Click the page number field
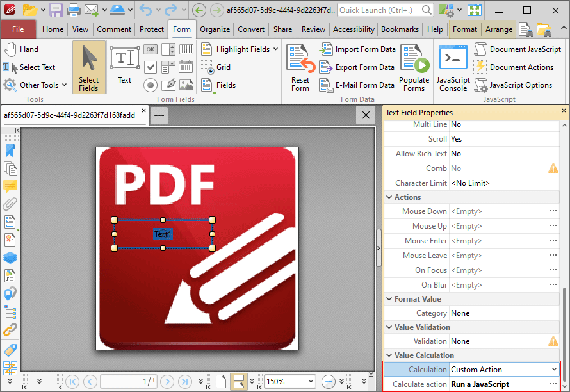The image size is (570, 392). tap(129, 382)
